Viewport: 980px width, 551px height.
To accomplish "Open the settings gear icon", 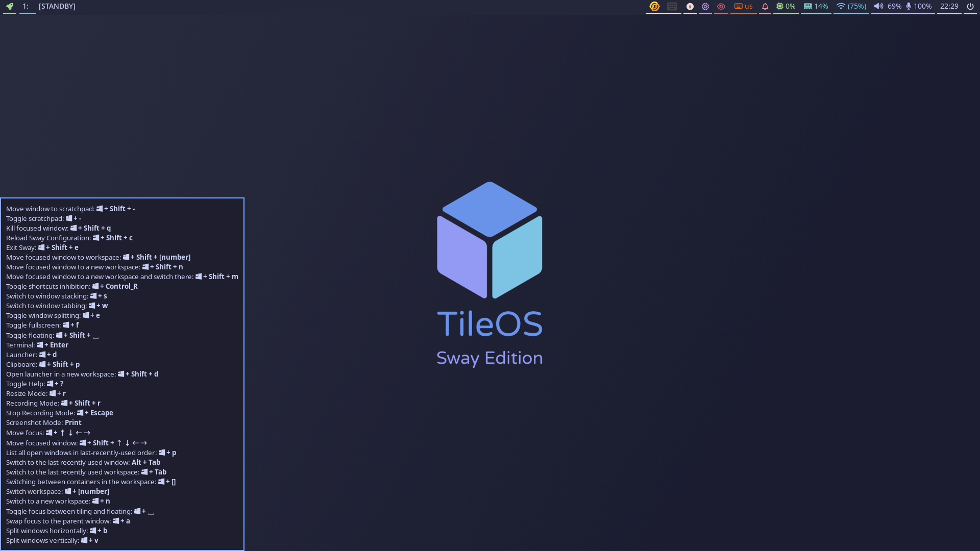I will [705, 7].
